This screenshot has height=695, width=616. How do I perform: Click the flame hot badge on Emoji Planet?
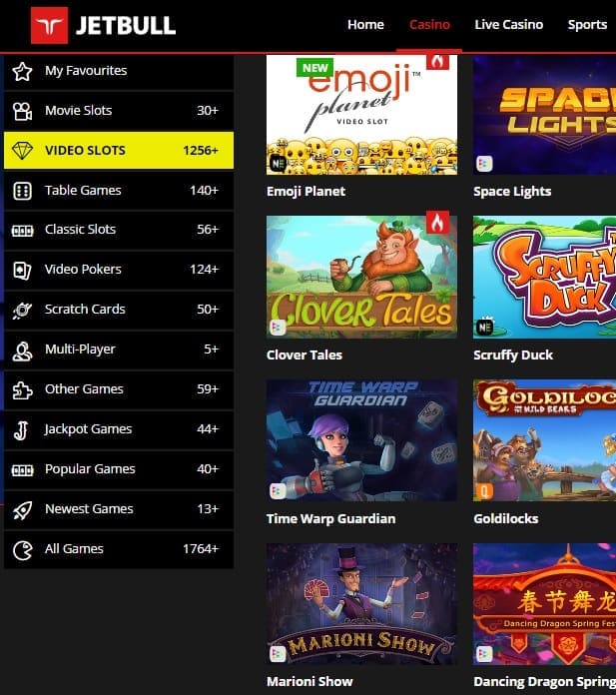point(437,61)
